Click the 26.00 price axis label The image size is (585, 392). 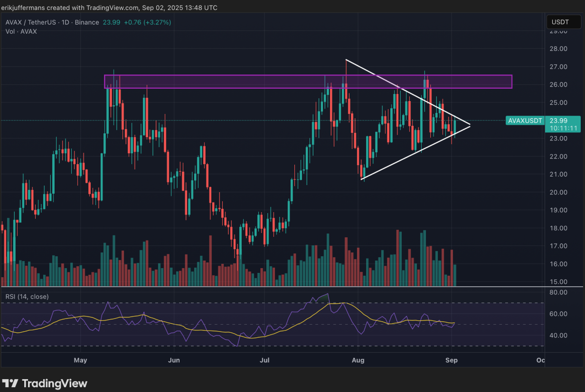click(x=559, y=84)
